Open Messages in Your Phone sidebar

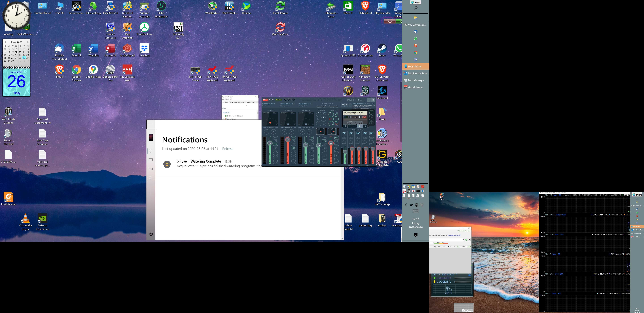click(x=151, y=160)
